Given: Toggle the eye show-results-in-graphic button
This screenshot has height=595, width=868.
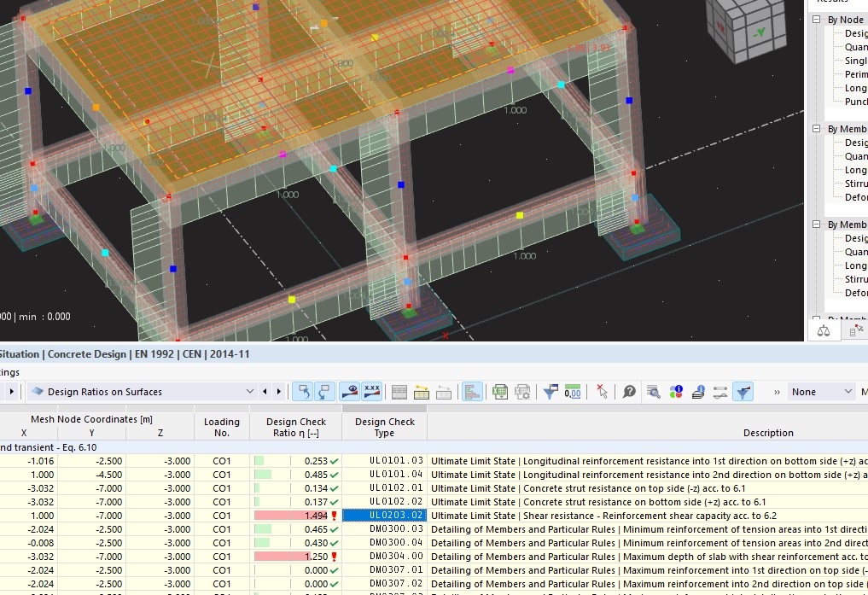Looking at the screenshot, I should [x=349, y=392].
